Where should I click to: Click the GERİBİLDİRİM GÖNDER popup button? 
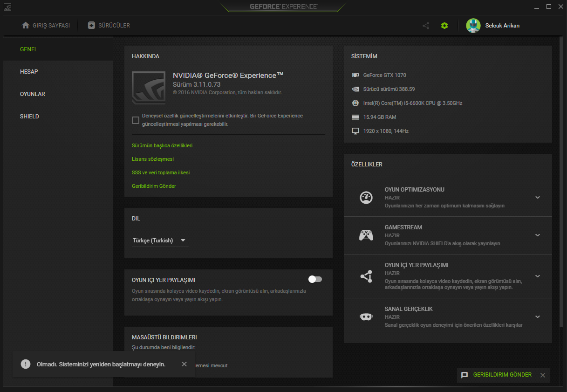click(502, 375)
